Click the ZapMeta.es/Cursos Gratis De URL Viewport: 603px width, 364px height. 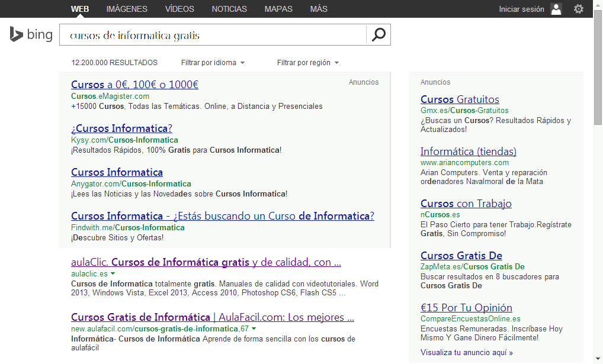pos(473,267)
